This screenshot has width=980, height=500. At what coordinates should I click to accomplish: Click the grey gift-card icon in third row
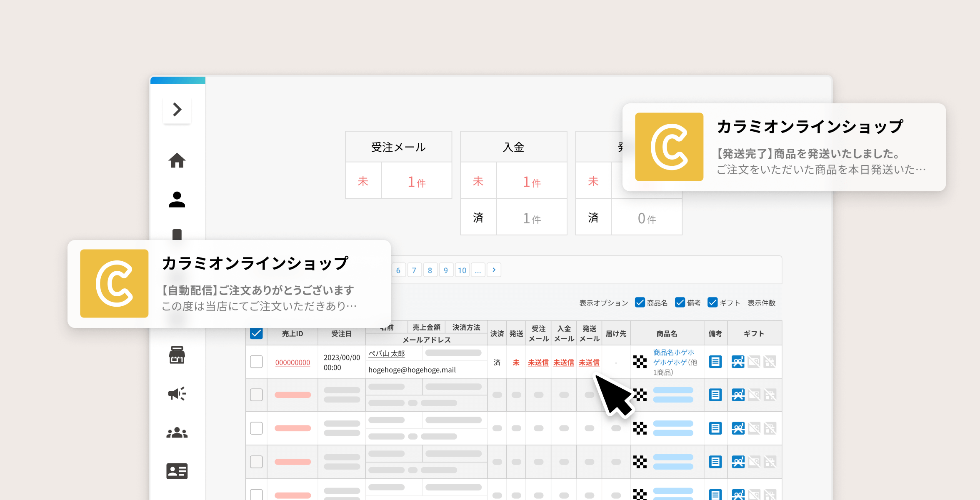(x=754, y=428)
